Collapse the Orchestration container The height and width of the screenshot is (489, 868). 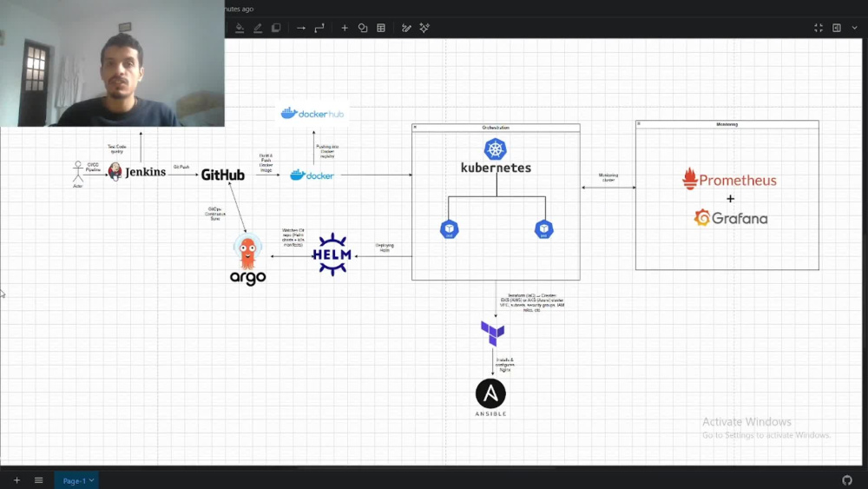pos(415,128)
